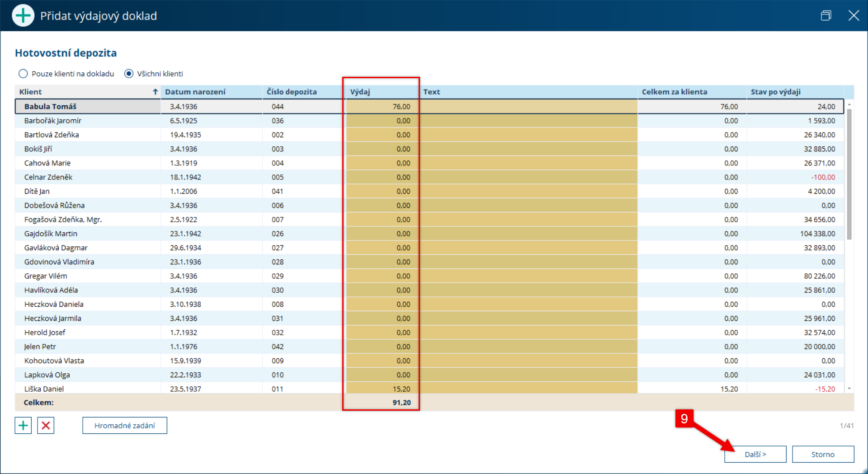Toggle the Klient column sort arrow

click(x=155, y=92)
